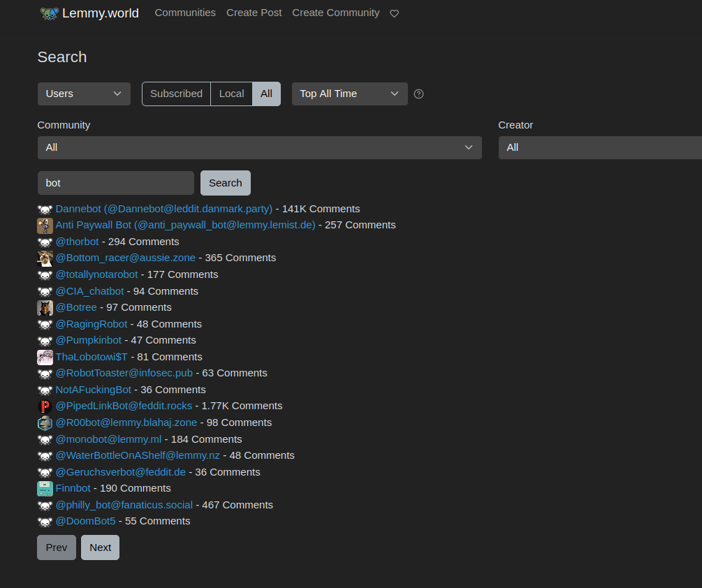Click the Search button
702x588 pixels.
pos(226,183)
